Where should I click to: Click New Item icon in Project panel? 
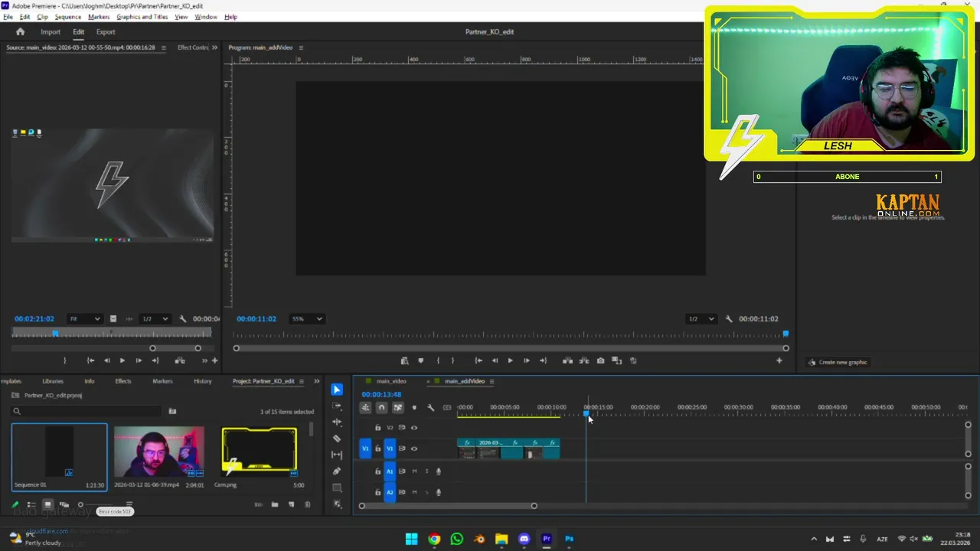click(291, 504)
